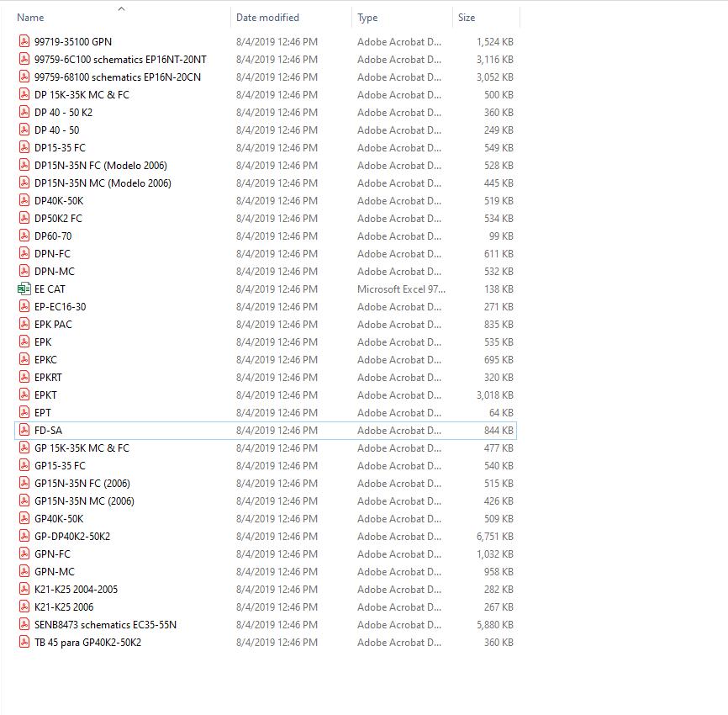Click the PDF icon for GPN-FC

pos(24,553)
